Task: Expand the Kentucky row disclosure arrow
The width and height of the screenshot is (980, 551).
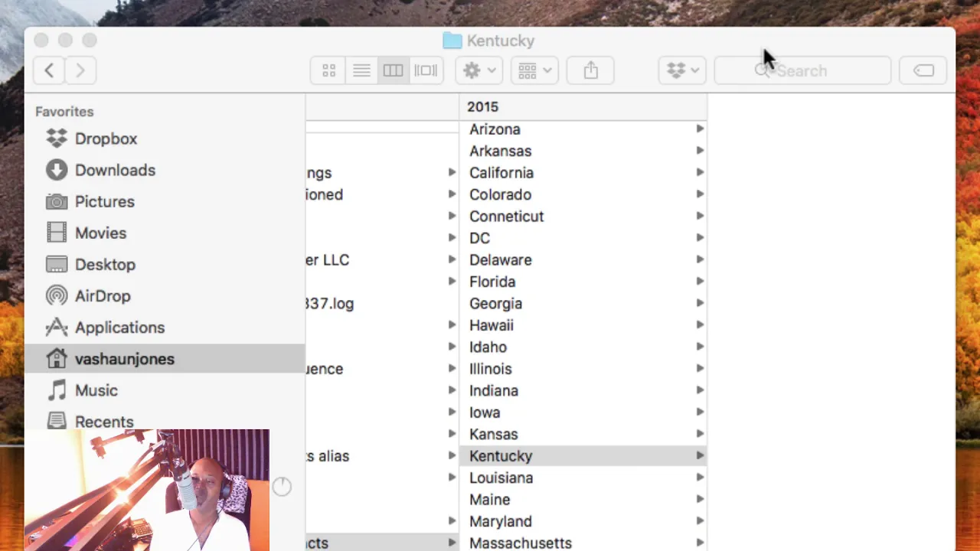Action: pyautogui.click(x=700, y=456)
